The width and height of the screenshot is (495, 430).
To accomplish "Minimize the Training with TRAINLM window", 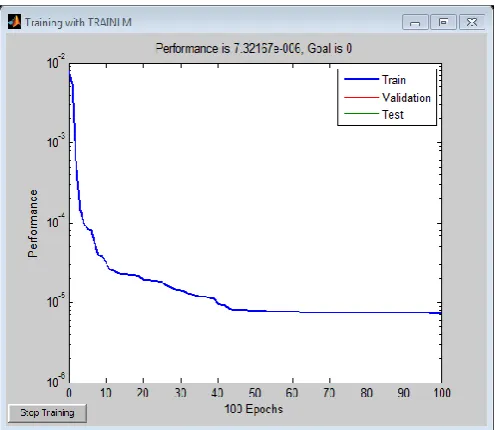I will point(415,22).
